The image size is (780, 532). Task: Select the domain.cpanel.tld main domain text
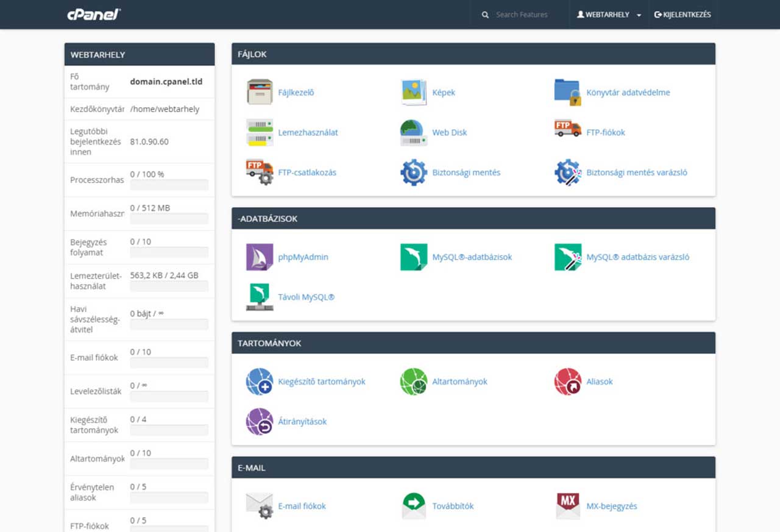tap(166, 82)
